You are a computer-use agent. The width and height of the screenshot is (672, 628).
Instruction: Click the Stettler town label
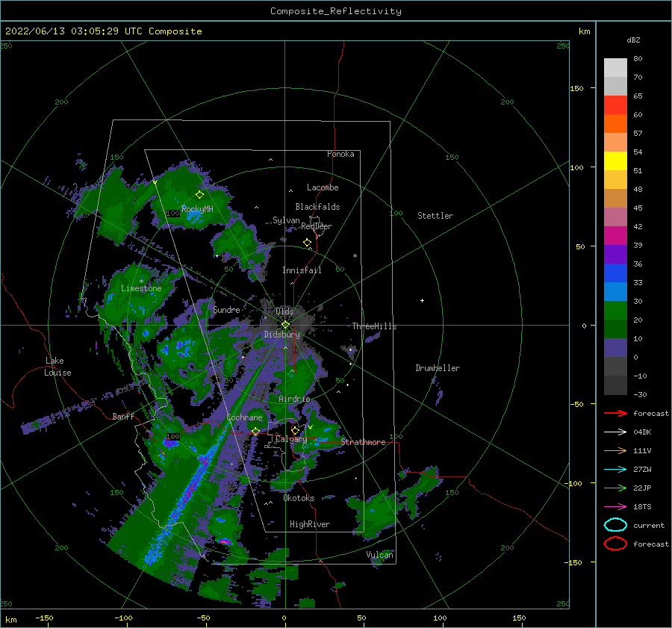point(435,216)
